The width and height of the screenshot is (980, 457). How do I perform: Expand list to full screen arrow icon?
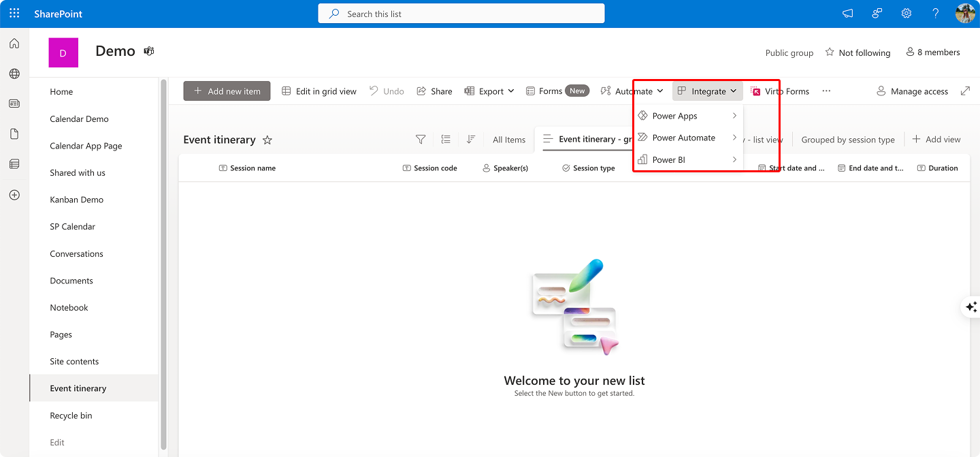point(965,91)
